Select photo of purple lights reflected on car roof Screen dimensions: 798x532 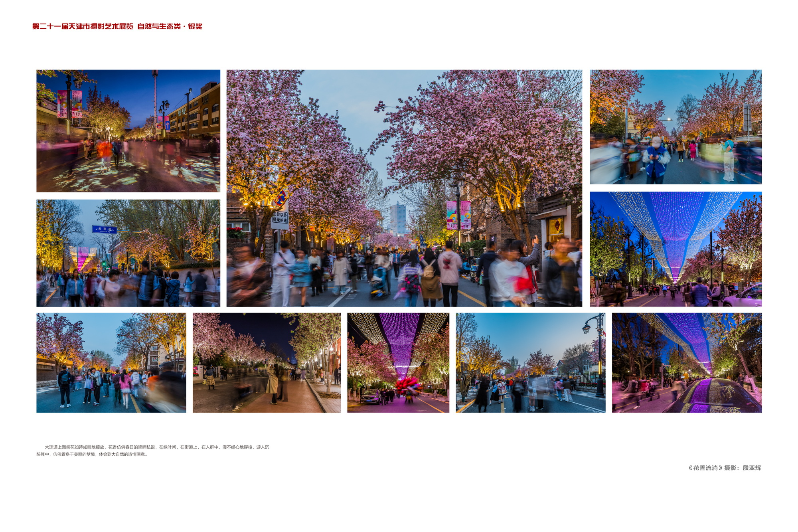click(x=686, y=362)
